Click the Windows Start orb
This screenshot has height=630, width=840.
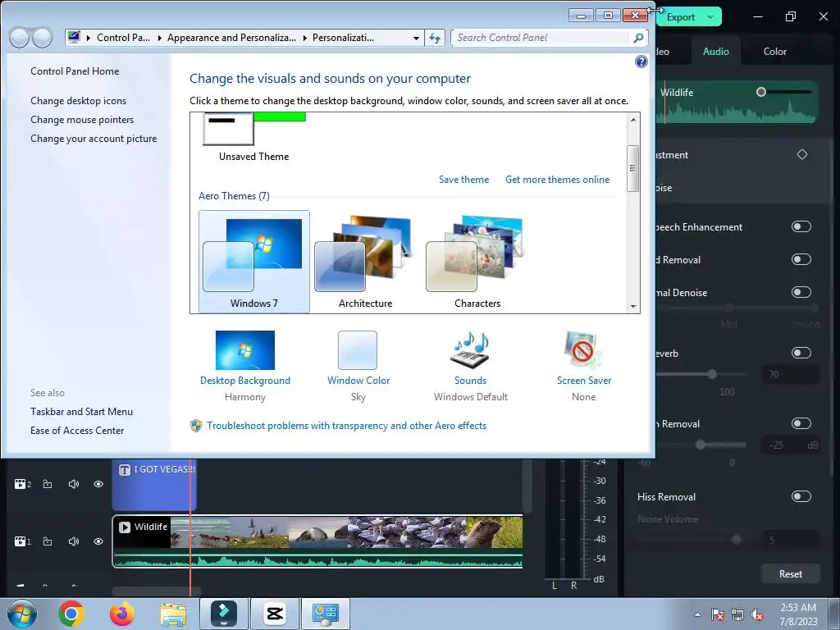22,614
